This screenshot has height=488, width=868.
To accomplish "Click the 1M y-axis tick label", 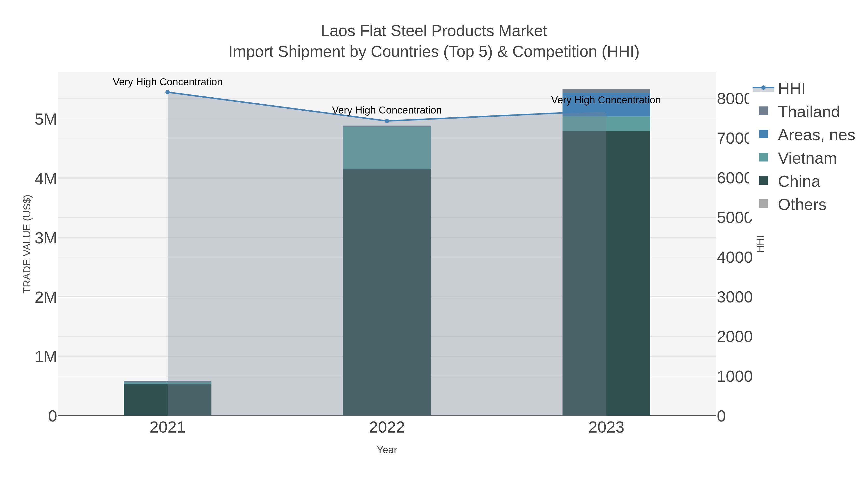I will click(46, 357).
